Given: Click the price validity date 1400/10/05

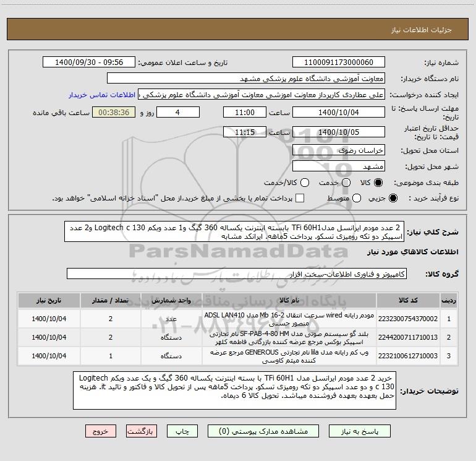Looking at the screenshot, I should [339, 132].
